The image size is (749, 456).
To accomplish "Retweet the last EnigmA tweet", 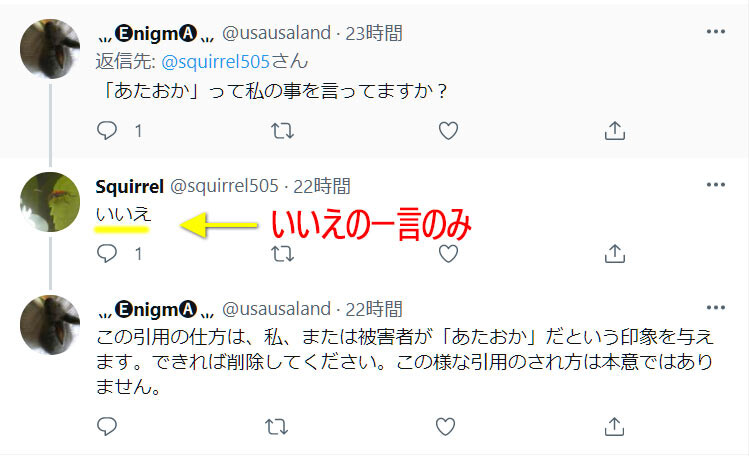I will point(277,426).
